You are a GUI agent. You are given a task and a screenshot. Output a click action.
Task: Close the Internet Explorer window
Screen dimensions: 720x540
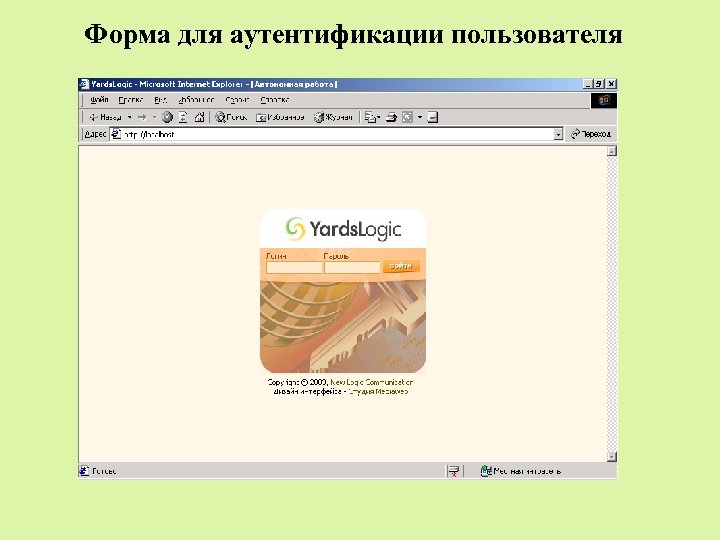tap(611, 84)
